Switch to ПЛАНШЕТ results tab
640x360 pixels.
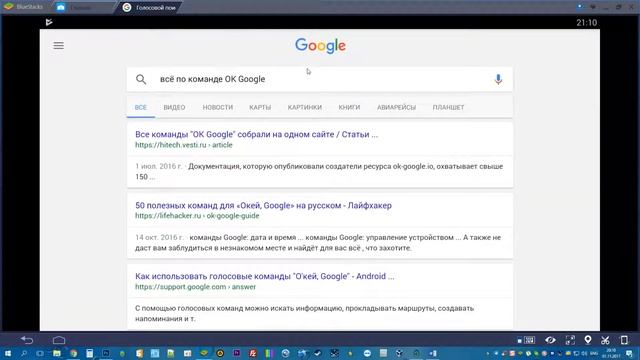tap(448, 107)
